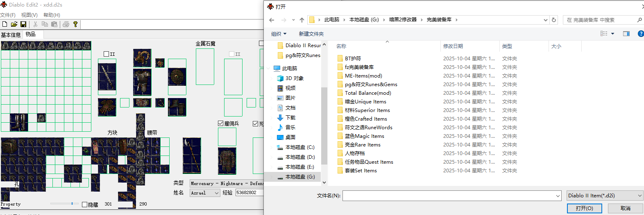The width and height of the screenshot is (644, 215).
Task: Toggle the 雇佣兵 checkbox
Action: point(221,124)
